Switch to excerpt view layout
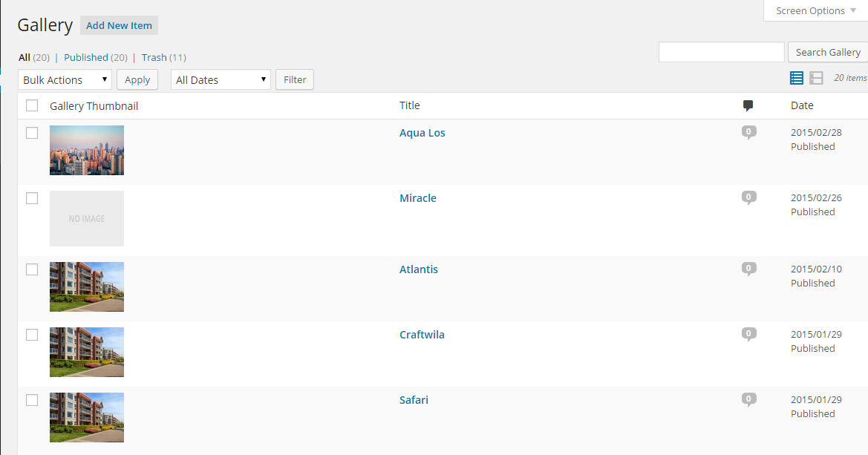The image size is (868, 455). point(816,78)
